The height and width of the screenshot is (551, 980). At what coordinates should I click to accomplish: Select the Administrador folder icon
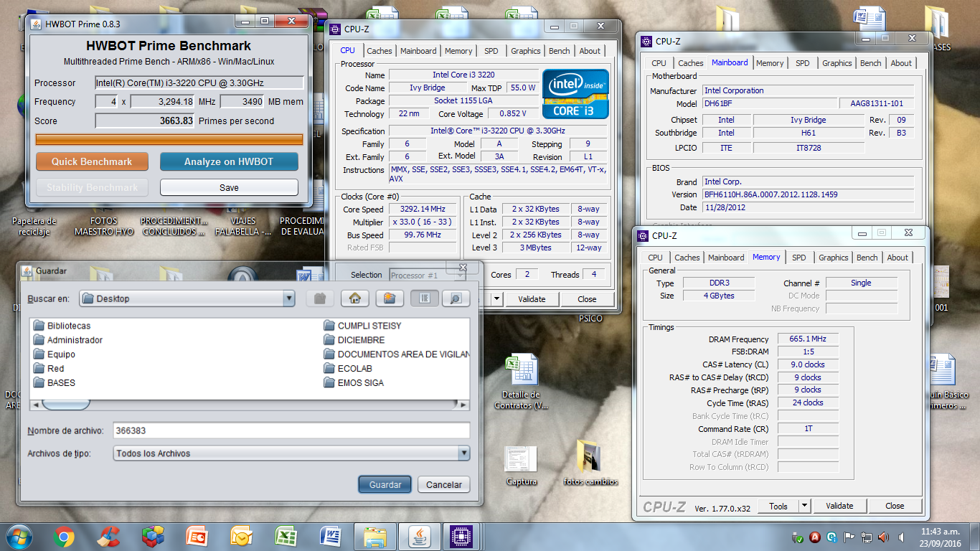point(39,340)
